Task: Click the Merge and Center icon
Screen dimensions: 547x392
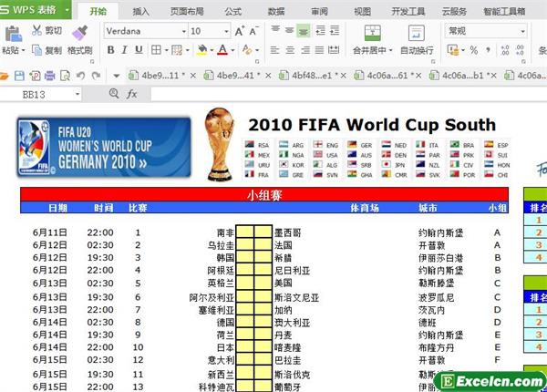Action: [x=372, y=33]
